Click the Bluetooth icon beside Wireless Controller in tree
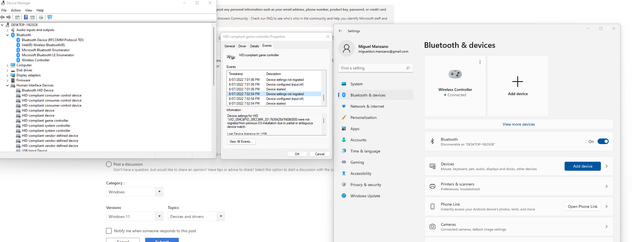 point(18,60)
